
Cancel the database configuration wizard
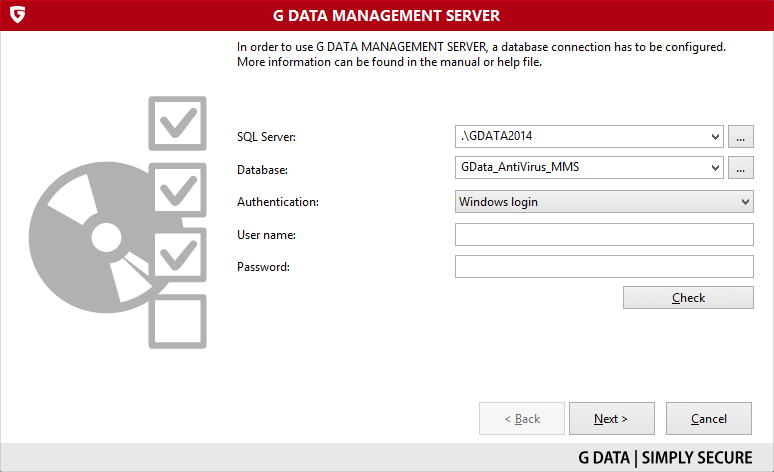point(709,419)
